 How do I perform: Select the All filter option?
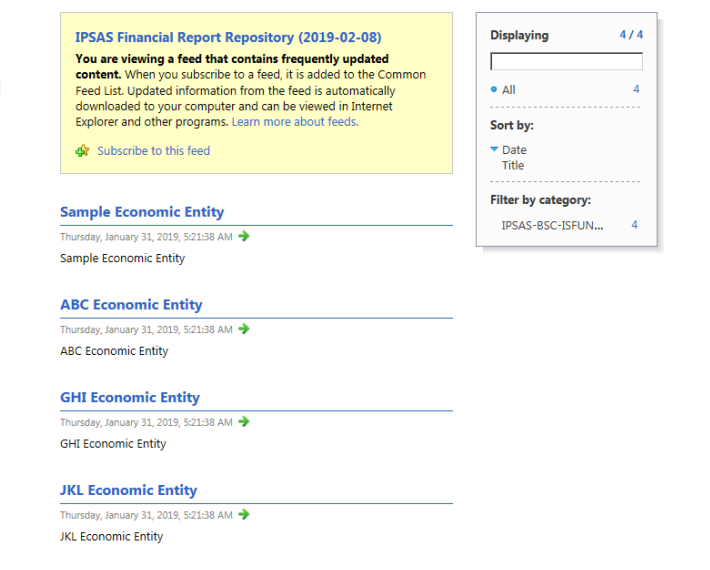coord(509,90)
